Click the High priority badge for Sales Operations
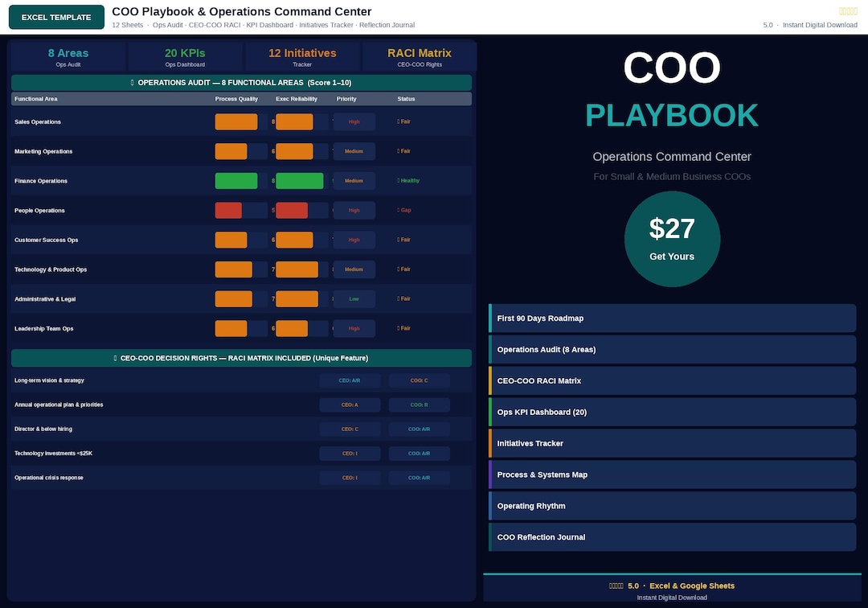Image resolution: width=868 pixels, height=608 pixels. click(354, 121)
